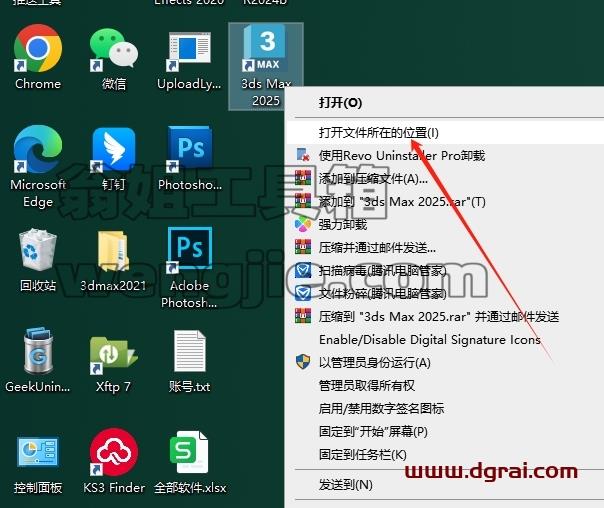The image size is (604, 508).
Task: Select the Adobe Photosh... desktop icon
Action: click(190, 268)
